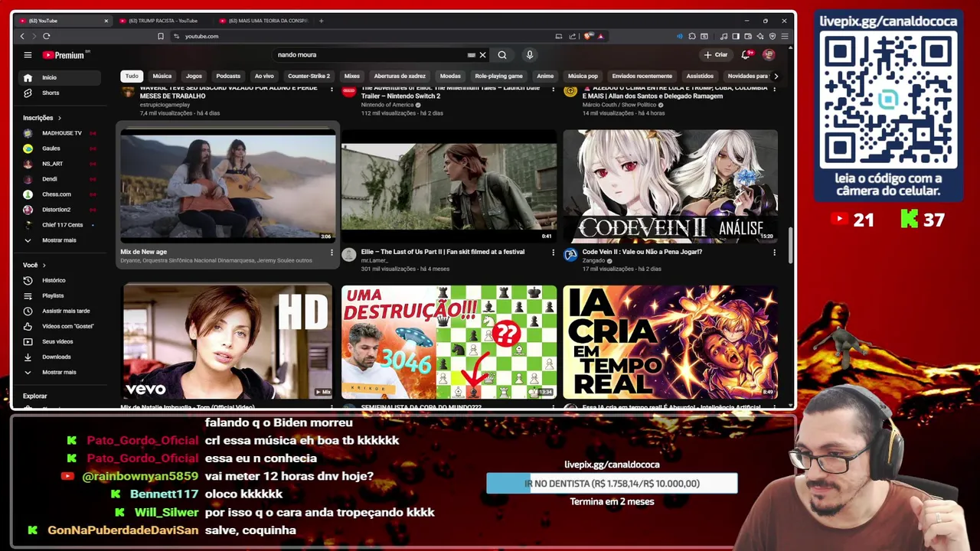Open Assistir mais tarde

point(60,311)
